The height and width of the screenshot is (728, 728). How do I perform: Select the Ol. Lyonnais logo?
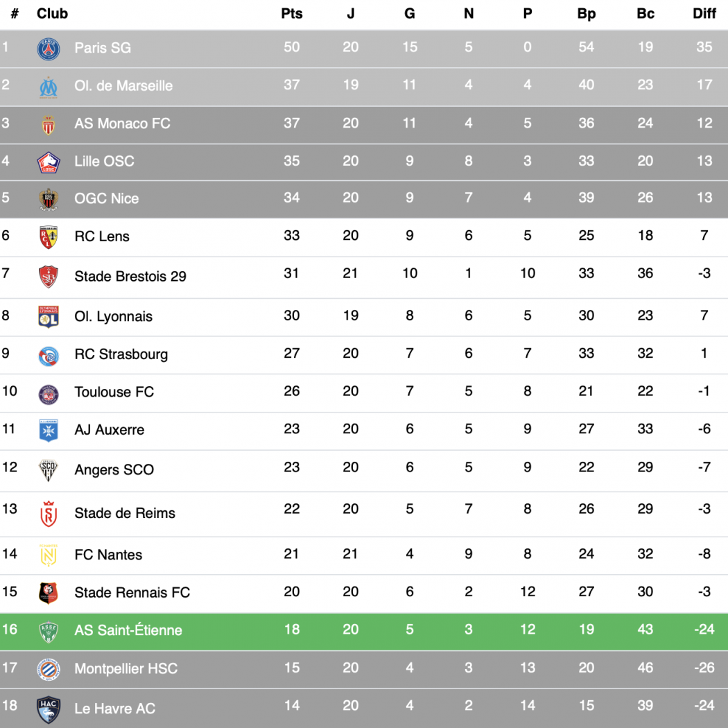(49, 317)
